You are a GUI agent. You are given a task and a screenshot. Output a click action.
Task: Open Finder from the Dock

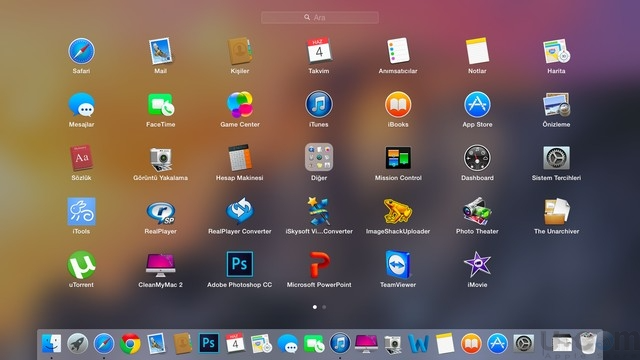pos(52,343)
